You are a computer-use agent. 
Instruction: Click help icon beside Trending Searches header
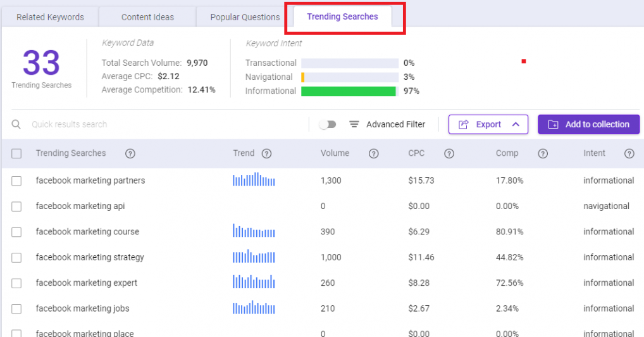[x=130, y=153]
